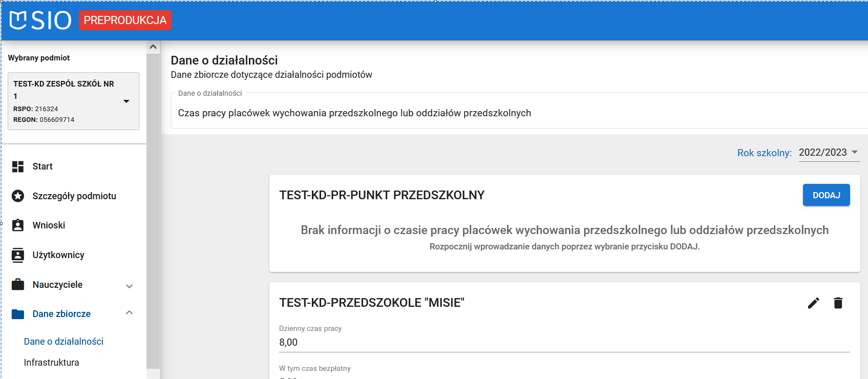The image size is (868, 379).
Task: Delete TEST-KD-PRZEDSZOKOLE "MISIE" using the trash icon
Action: click(838, 303)
